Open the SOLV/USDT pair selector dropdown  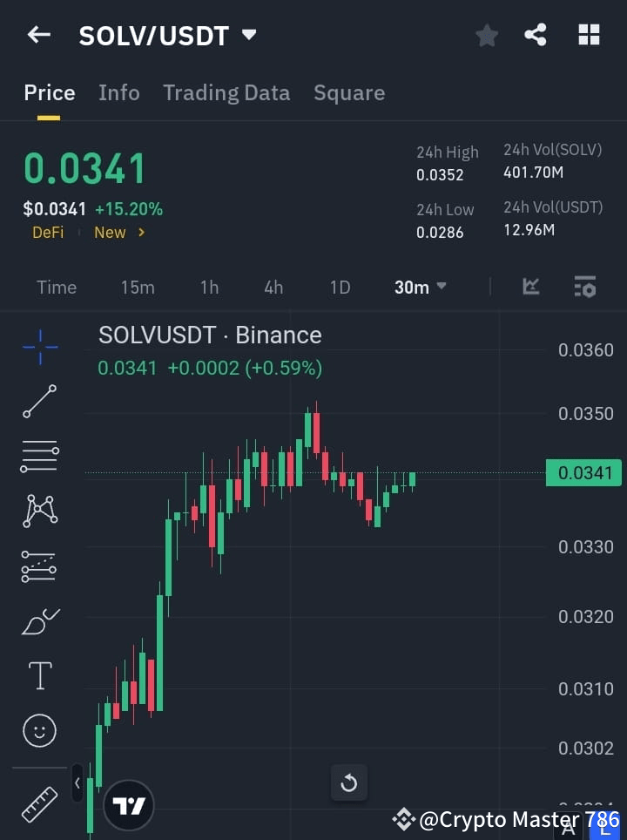(249, 35)
